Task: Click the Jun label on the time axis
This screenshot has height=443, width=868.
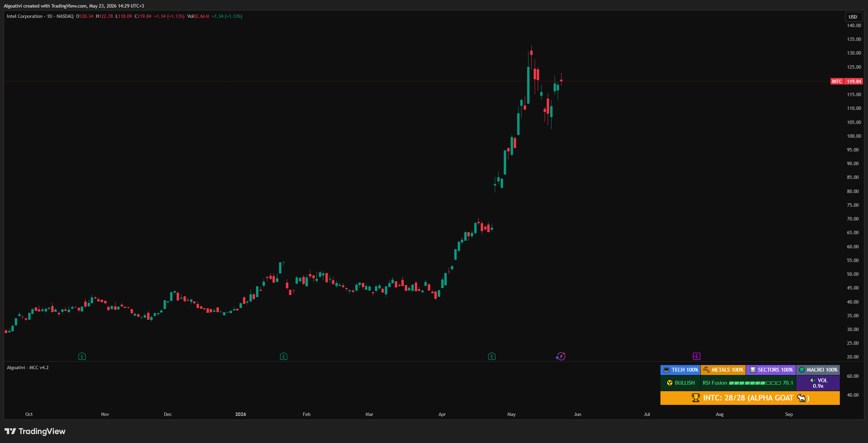Action: coord(578,414)
